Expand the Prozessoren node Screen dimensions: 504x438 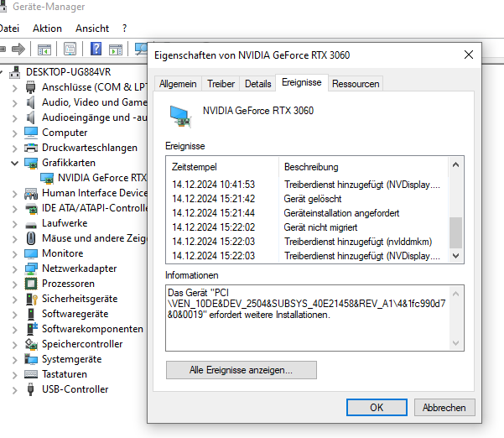pyautogui.click(x=14, y=284)
